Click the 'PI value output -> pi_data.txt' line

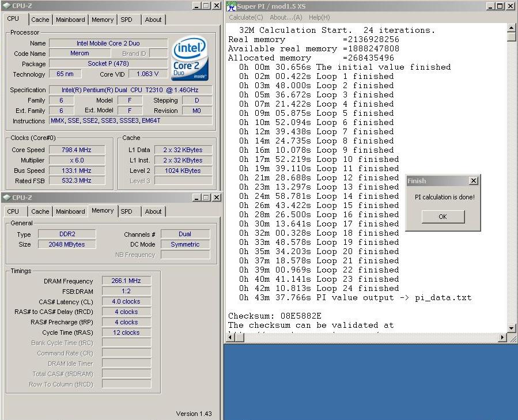point(355,297)
